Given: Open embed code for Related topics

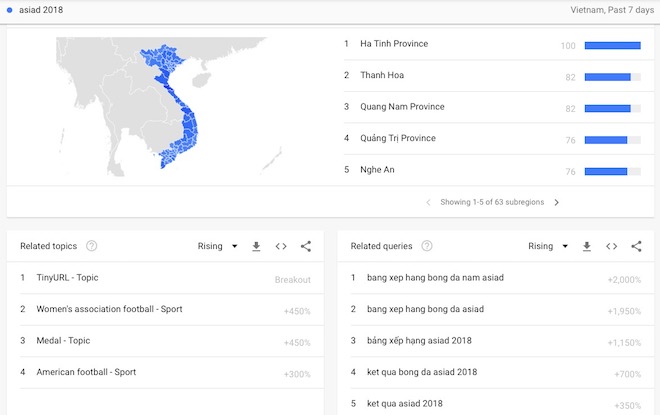Looking at the screenshot, I should tap(281, 246).
